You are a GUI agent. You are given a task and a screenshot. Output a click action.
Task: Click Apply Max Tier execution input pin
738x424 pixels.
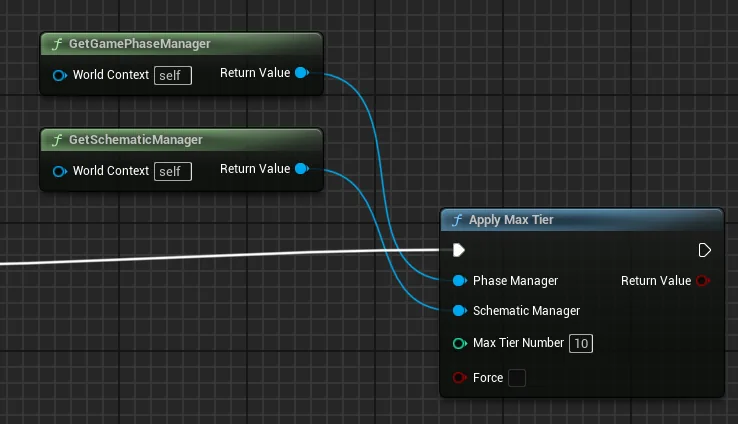coord(459,250)
